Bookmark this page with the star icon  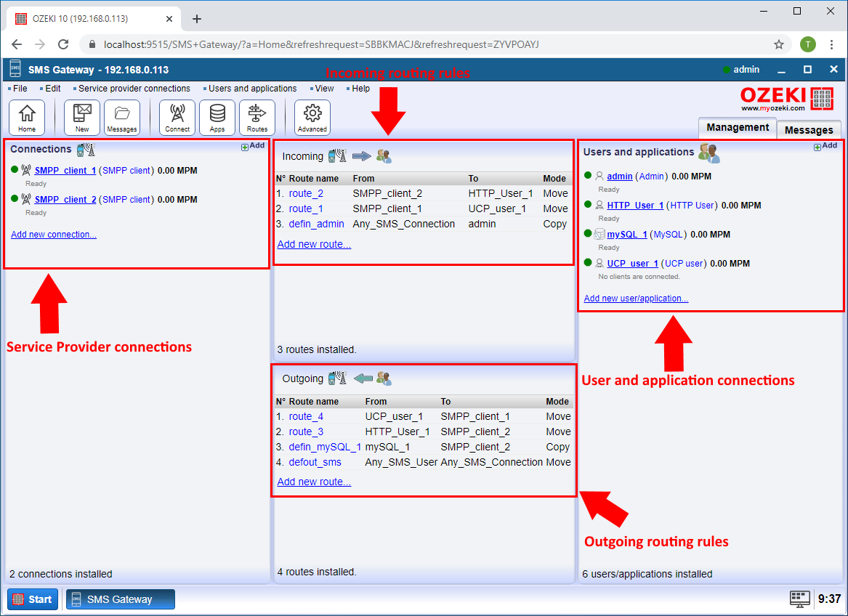click(x=779, y=44)
